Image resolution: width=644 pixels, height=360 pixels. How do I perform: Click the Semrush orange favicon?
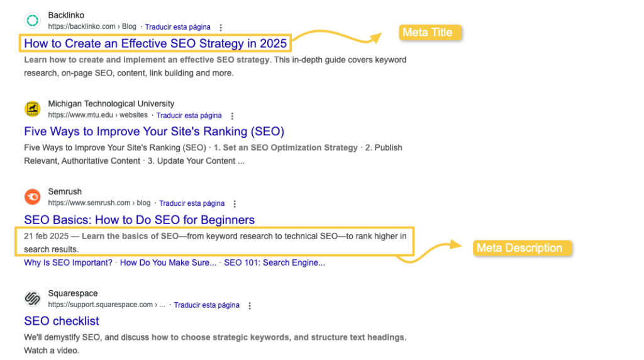33,197
